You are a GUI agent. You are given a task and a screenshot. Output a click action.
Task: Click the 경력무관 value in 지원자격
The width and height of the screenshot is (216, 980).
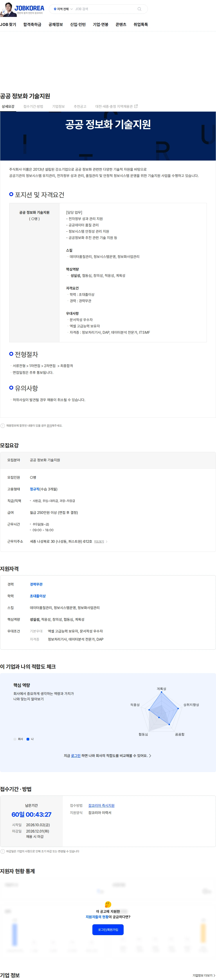36,584
